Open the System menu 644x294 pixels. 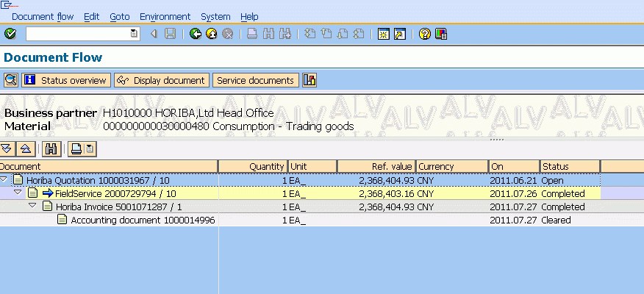click(215, 17)
